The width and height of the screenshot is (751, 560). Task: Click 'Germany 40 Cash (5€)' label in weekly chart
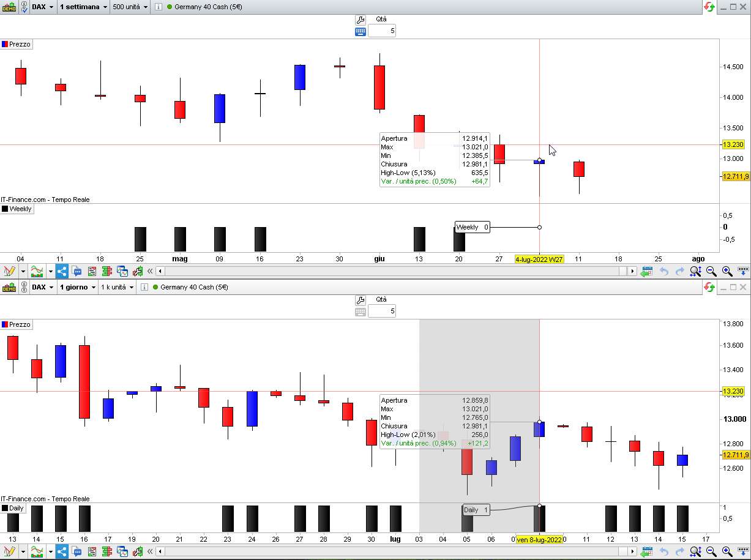coord(208,7)
